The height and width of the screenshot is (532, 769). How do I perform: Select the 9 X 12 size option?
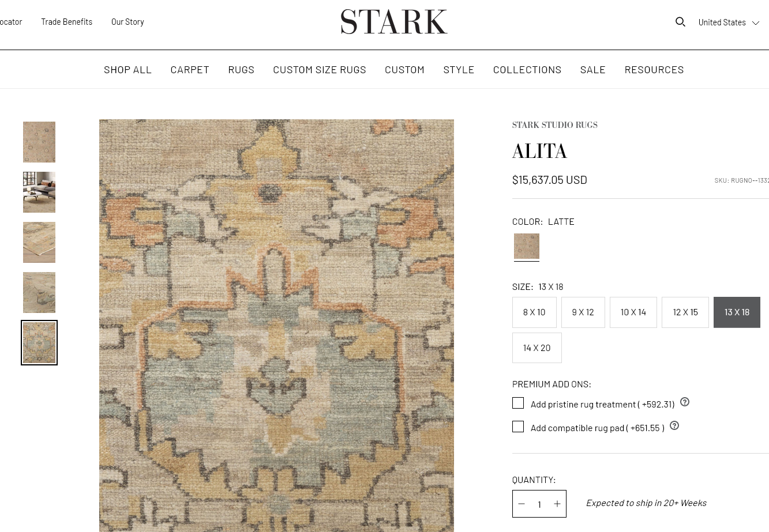(x=583, y=312)
